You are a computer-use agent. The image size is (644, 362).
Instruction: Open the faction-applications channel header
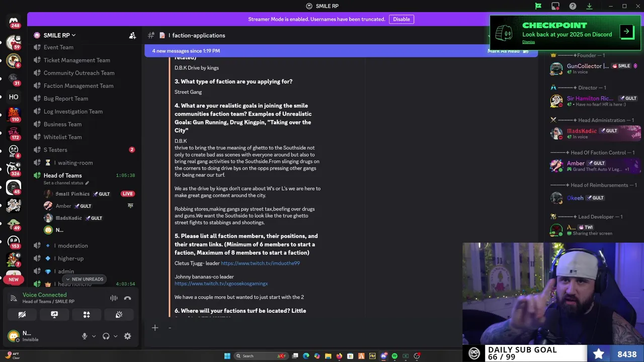pos(199,35)
